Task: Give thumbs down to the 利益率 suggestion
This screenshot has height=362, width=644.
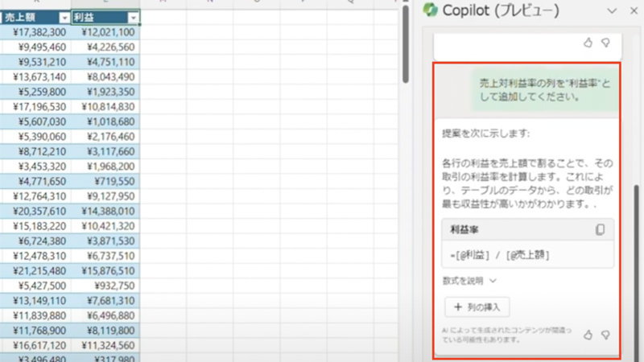Action: point(606,334)
